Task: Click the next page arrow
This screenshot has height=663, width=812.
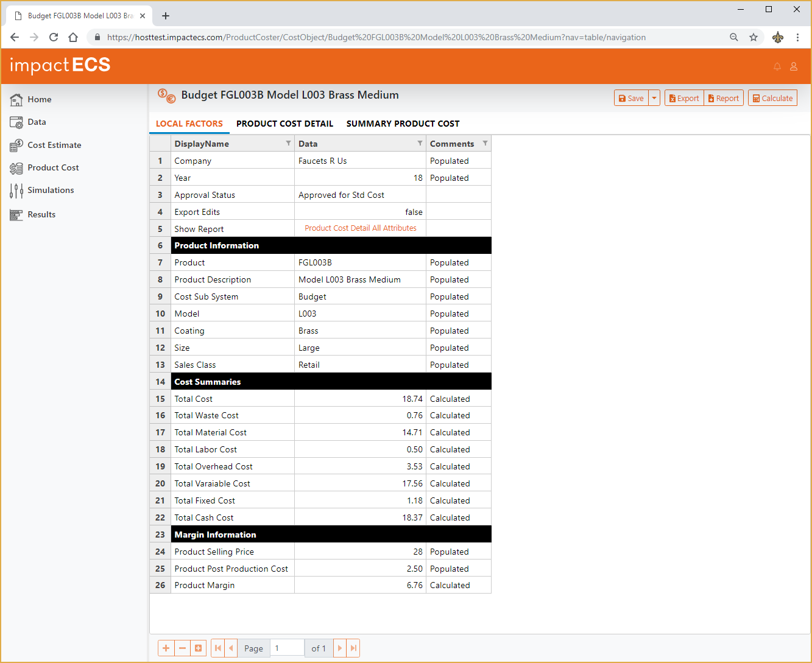Action: click(340, 648)
